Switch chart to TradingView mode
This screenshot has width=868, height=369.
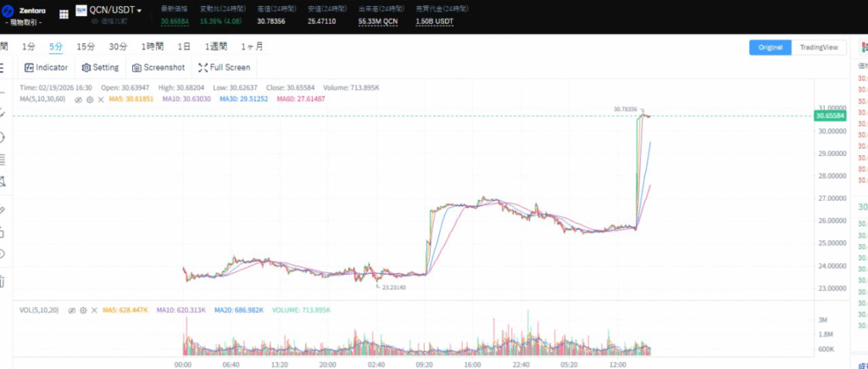tap(818, 48)
